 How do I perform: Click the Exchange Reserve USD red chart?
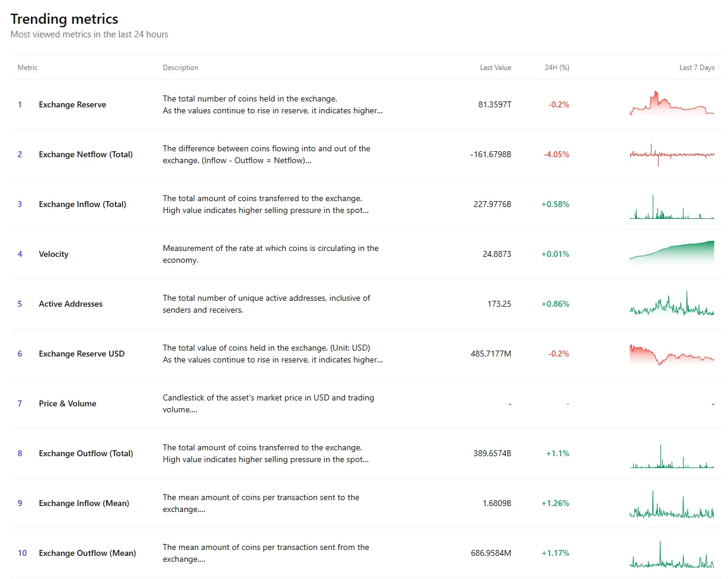[671, 354]
